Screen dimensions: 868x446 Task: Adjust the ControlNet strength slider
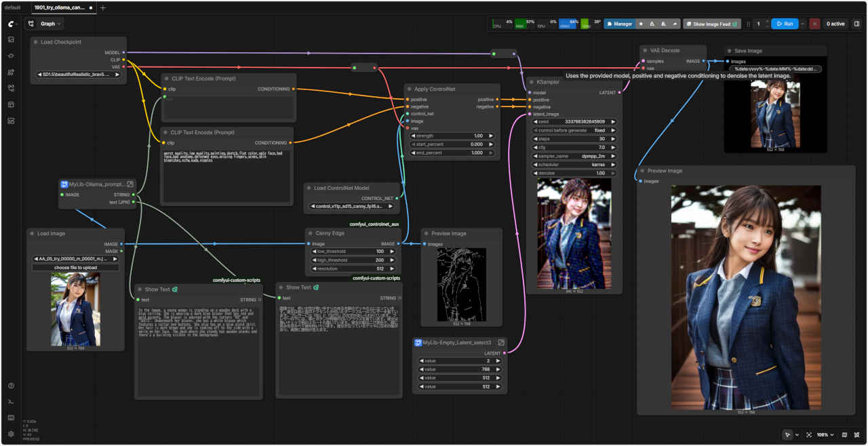pyautogui.click(x=452, y=136)
